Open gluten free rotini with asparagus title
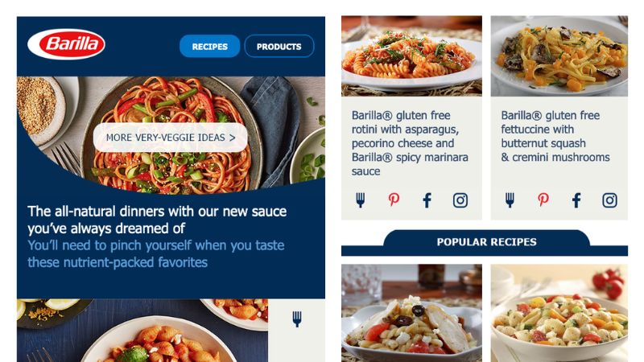 click(410, 143)
